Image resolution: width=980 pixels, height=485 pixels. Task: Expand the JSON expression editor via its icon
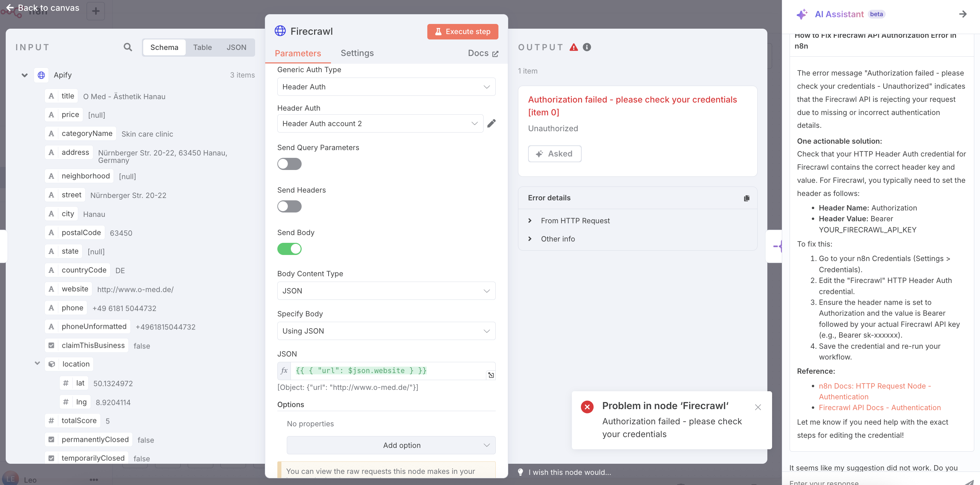[x=491, y=375]
